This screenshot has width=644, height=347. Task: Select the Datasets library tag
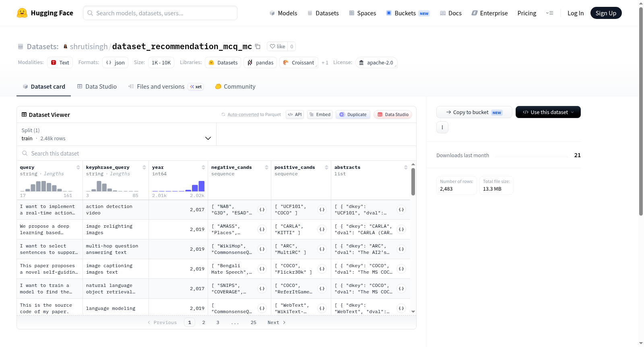tap(223, 62)
